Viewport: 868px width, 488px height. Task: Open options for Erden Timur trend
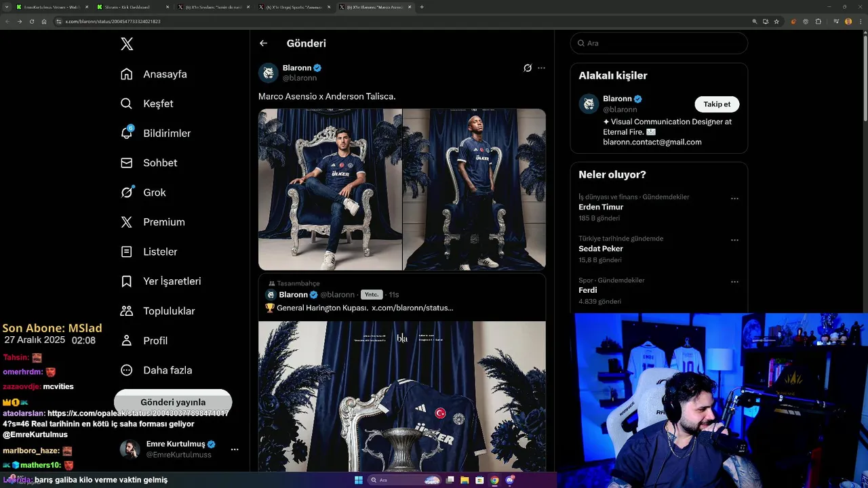[x=734, y=199]
